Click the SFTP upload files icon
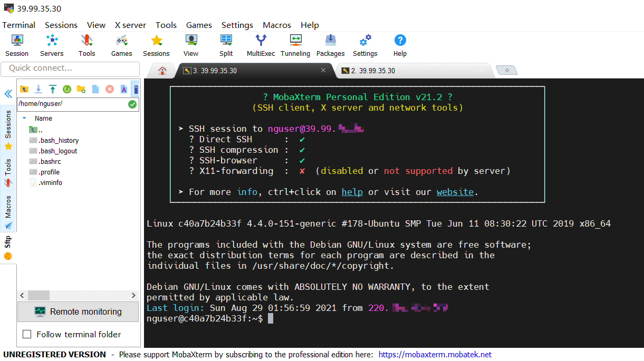 (x=53, y=89)
